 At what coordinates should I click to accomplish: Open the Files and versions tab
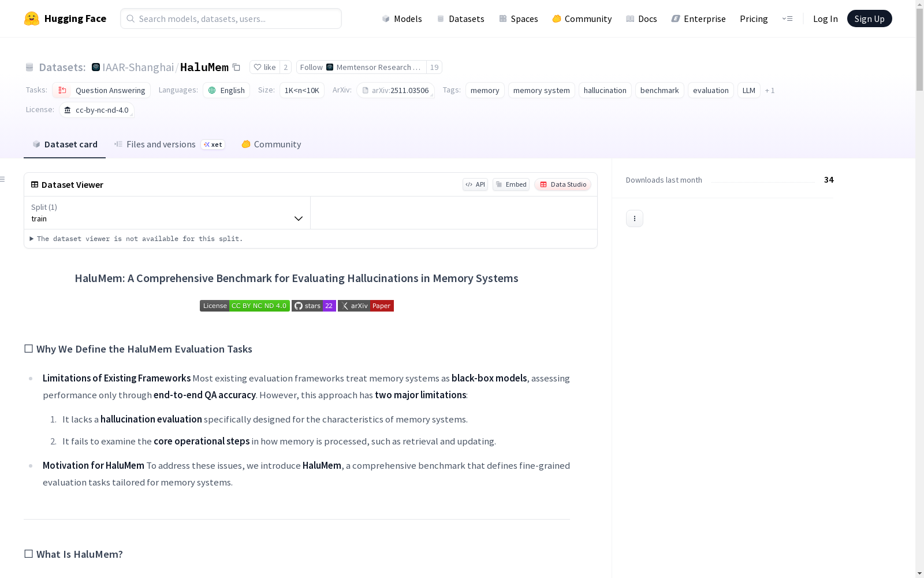169,144
